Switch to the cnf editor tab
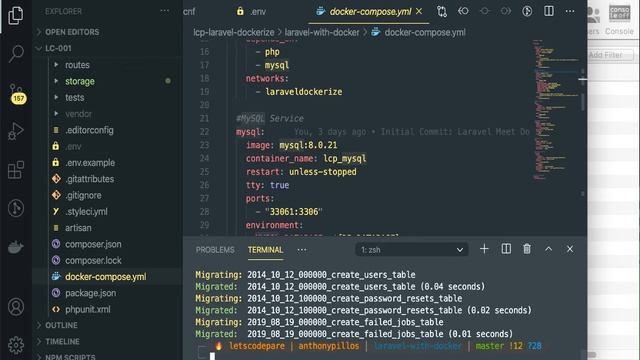The image size is (640, 360). coord(189,11)
